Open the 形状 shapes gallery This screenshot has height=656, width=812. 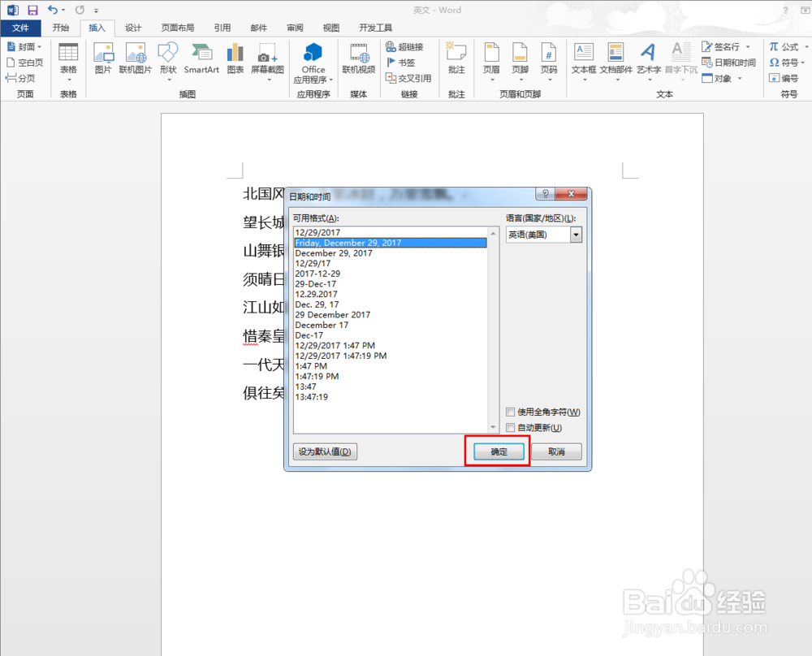(168, 63)
